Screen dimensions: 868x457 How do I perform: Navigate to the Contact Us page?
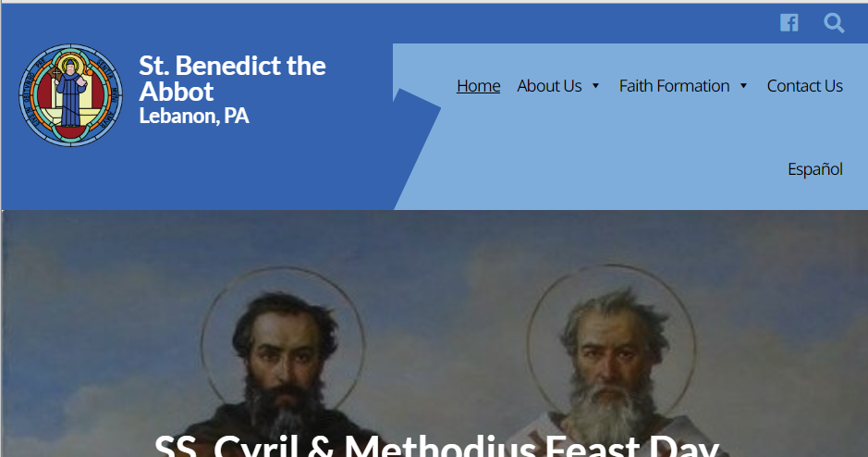tap(804, 86)
